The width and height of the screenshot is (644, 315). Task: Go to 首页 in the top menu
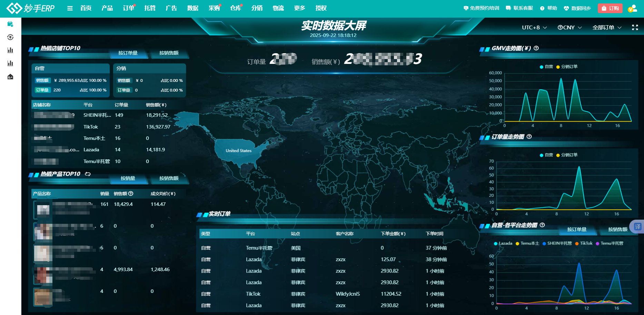click(86, 8)
